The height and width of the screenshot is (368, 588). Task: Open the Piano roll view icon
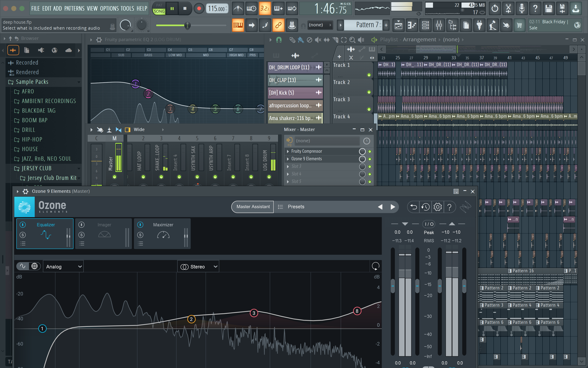coord(412,25)
